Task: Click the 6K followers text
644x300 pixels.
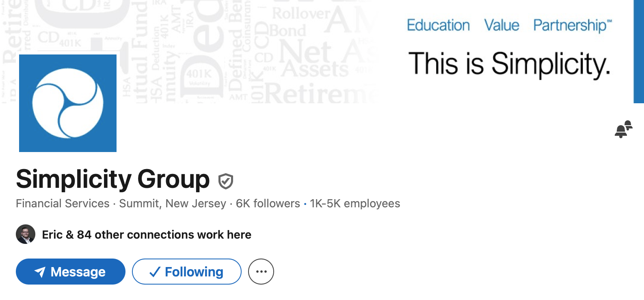Action: tap(268, 203)
